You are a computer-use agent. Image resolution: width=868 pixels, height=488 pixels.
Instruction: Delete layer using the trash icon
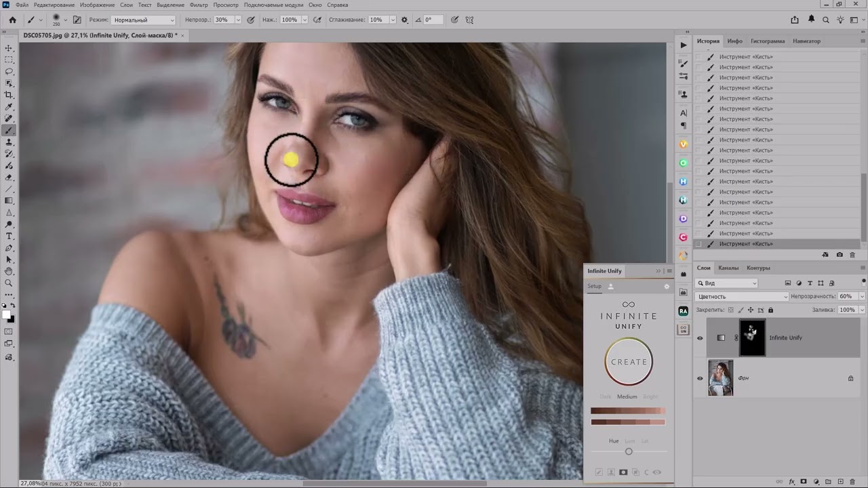click(852, 482)
